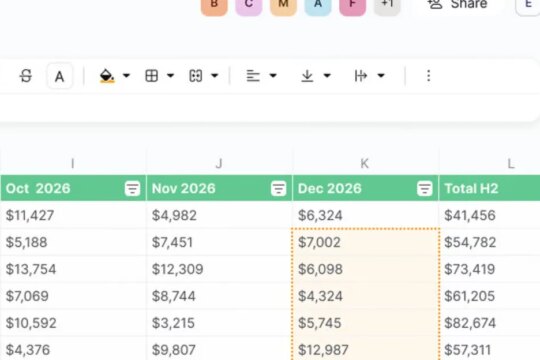Expand merge cells dropdown arrow
The width and height of the screenshot is (540, 360).
(215, 75)
